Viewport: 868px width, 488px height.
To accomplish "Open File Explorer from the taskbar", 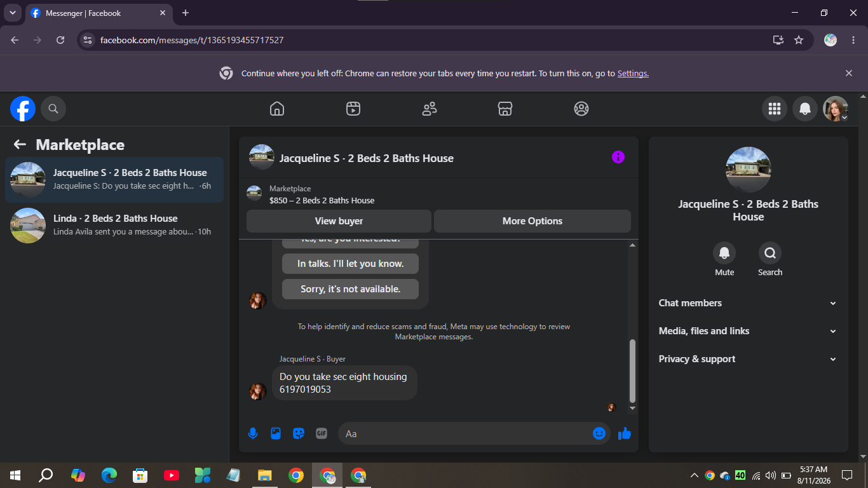I will click(x=265, y=475).
